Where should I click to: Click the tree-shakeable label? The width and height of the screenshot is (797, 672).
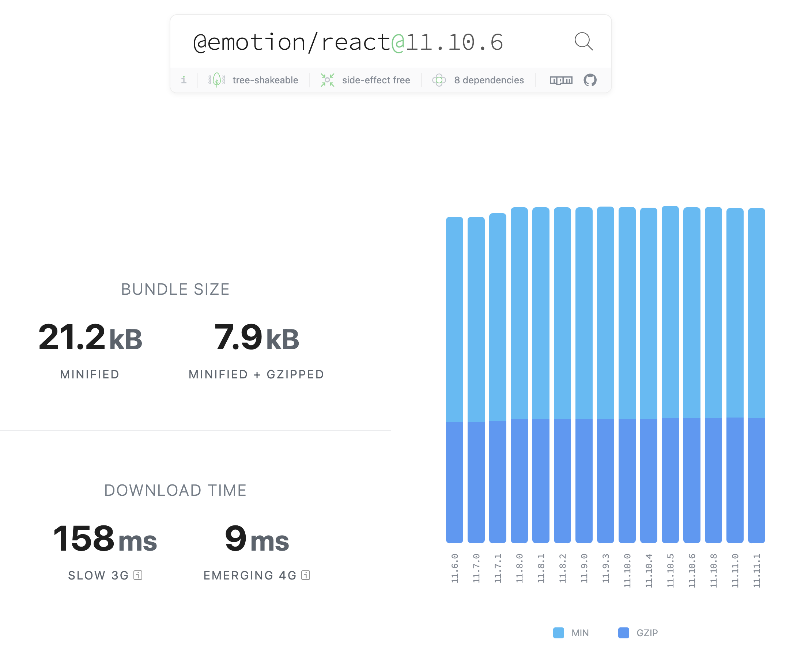click(265, 80)
